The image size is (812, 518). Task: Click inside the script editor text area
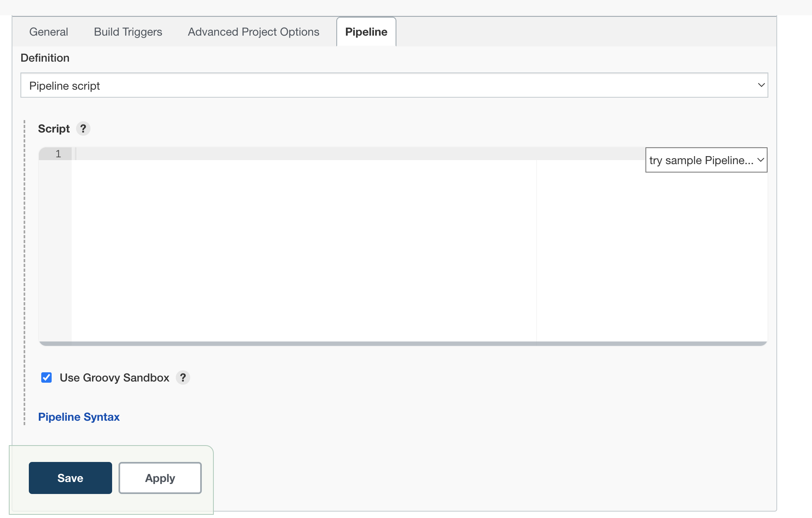(x=304, y=248)
